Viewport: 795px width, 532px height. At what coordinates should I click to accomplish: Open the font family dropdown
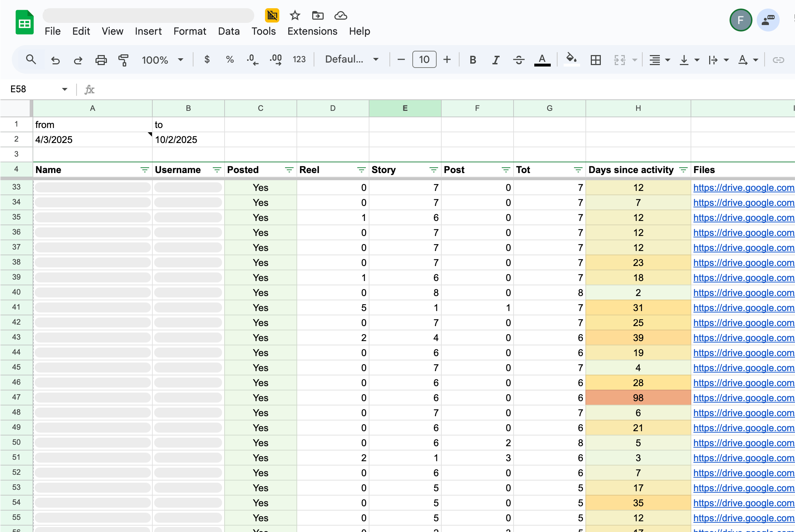coord(352,59)
